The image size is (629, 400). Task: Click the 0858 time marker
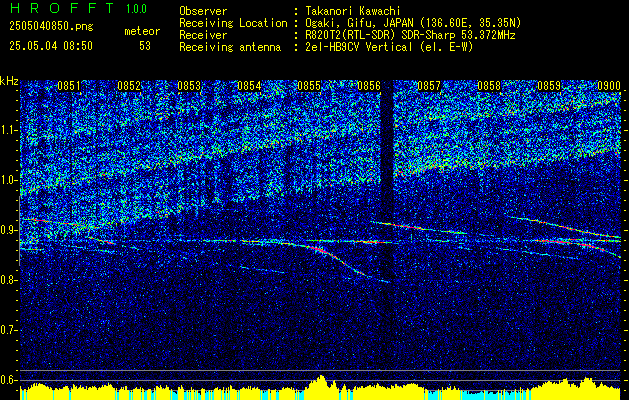489,86
